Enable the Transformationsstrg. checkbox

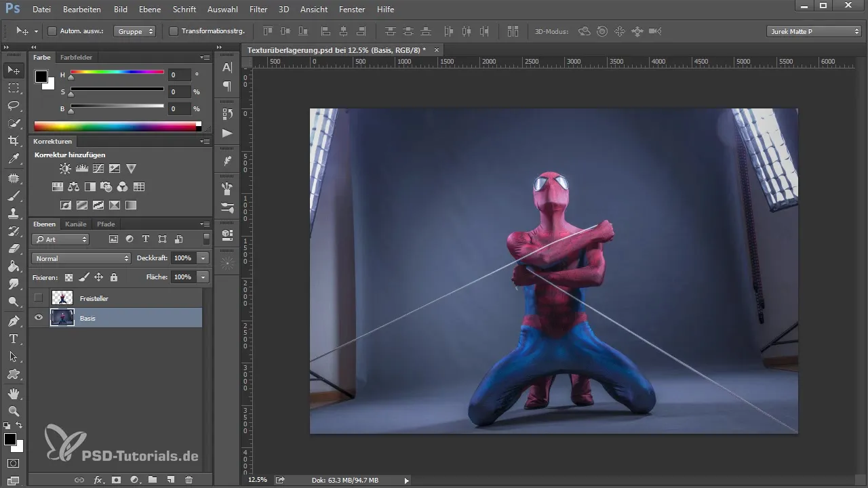coord(173,31)
